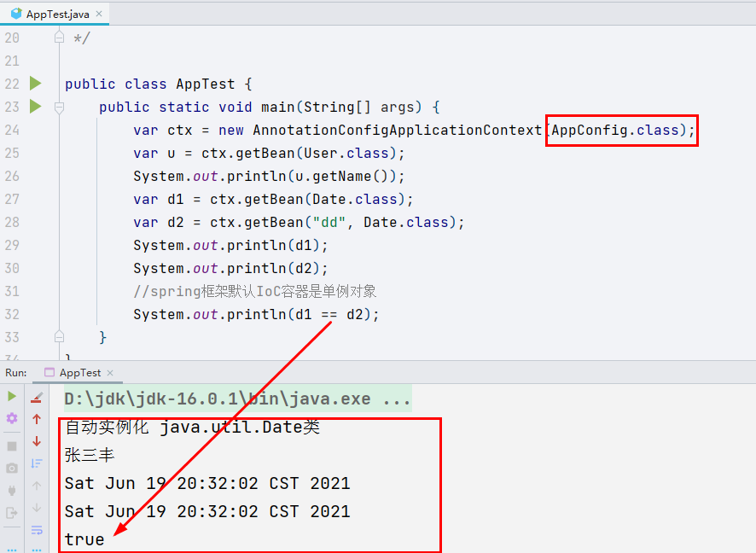Click variable d2 declaration on line 28
Image resolution: width=756 pixels, height=553 pixels.
pyautogui.click(x=176, y=222)
